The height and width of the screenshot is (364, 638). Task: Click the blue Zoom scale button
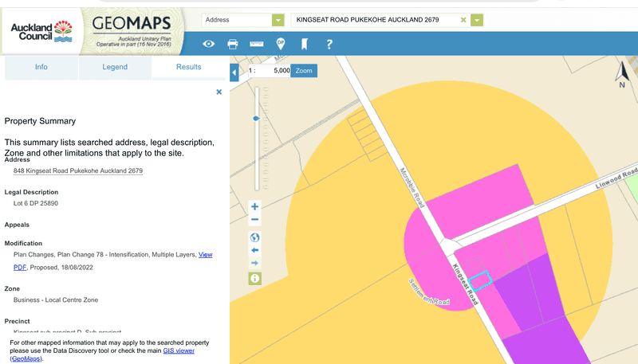click(x=304, y=71)
